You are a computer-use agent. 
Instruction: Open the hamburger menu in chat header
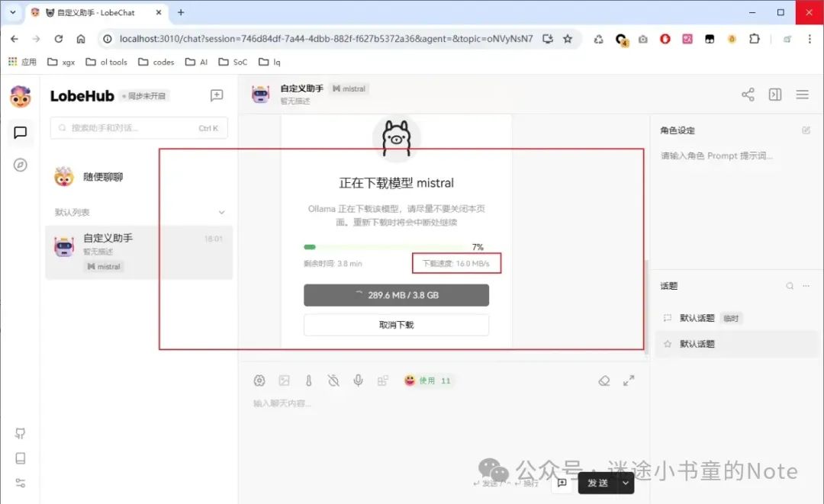(802, 95)
